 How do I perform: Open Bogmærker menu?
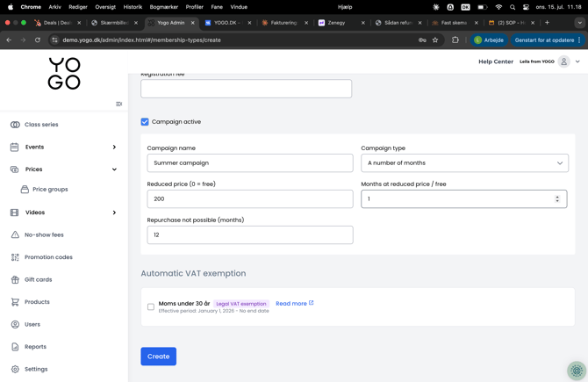click(164, 7)
